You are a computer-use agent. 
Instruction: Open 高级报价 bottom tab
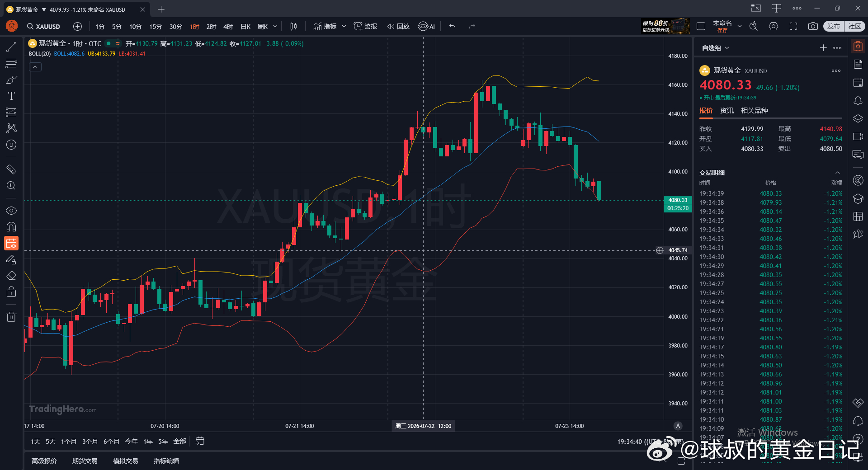click(44, 461)
